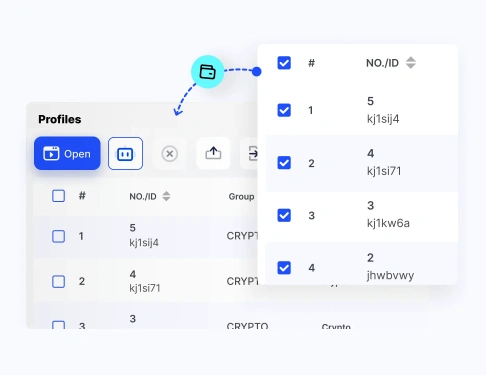This screenshot has width=486, height=375.
Task: Click the blue Open button
Action: tap(67, 153)
